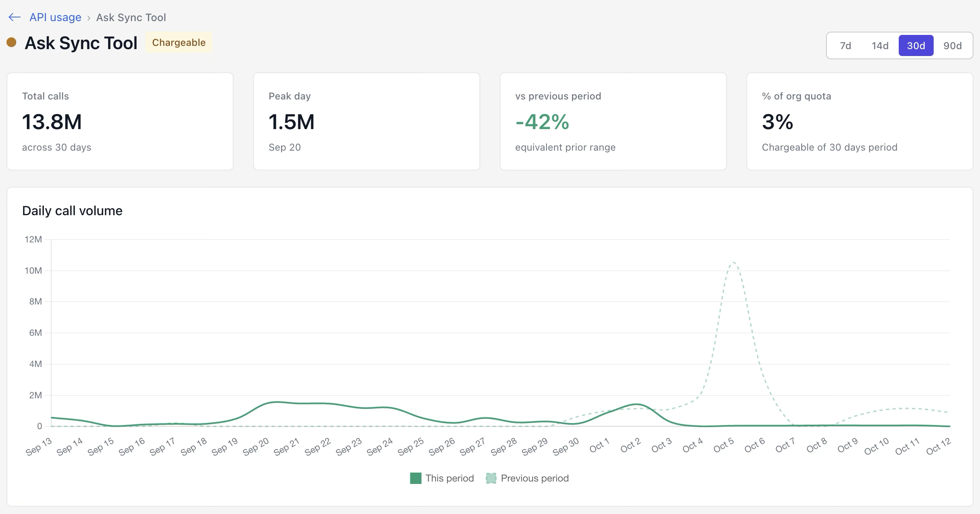Click 'Chargeable of 30 days period' caption

click(829, 147)
